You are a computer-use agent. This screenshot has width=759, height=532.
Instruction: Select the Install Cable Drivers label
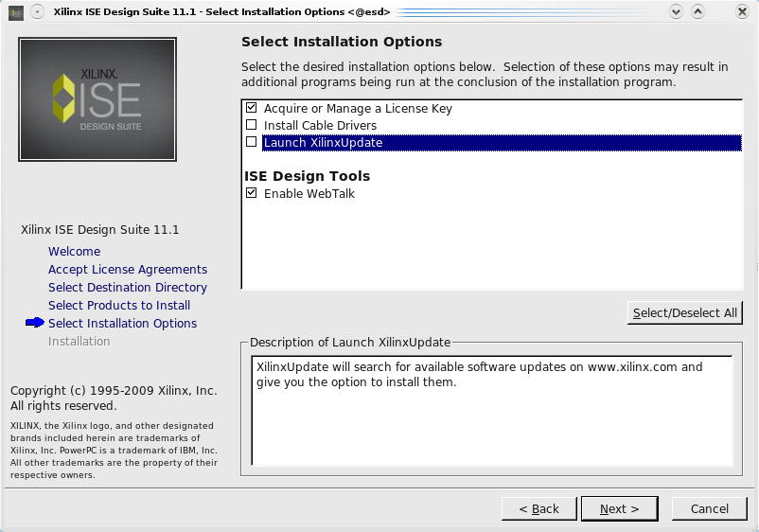pyautogui.click(x=320, y=125)
